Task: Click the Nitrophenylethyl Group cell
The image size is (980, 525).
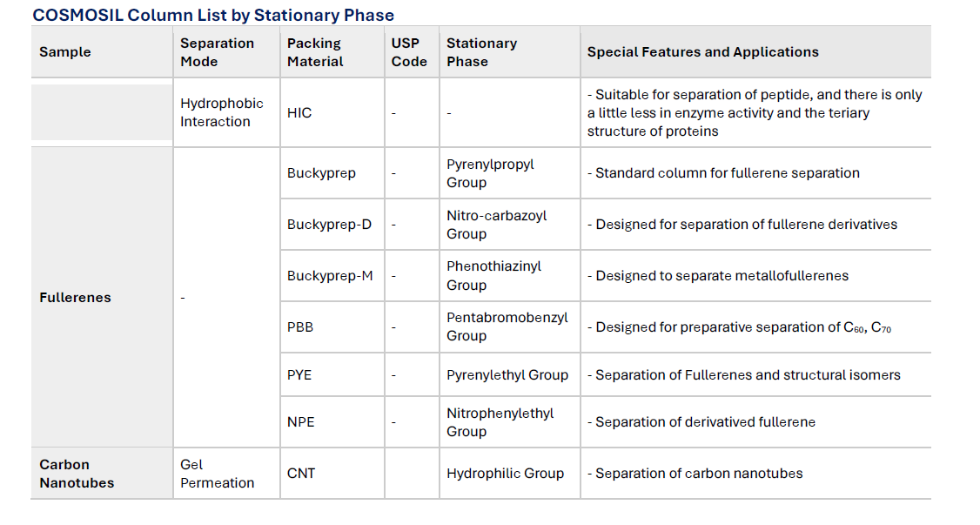Action: (x=500, y=422)
